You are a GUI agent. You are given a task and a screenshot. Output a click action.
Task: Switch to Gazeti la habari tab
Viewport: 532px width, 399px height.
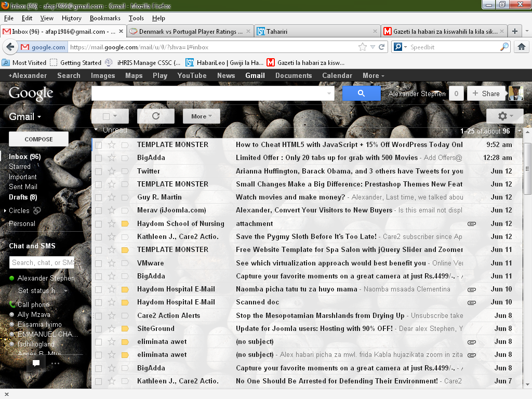pyautogui.click(x=444, y=31)
